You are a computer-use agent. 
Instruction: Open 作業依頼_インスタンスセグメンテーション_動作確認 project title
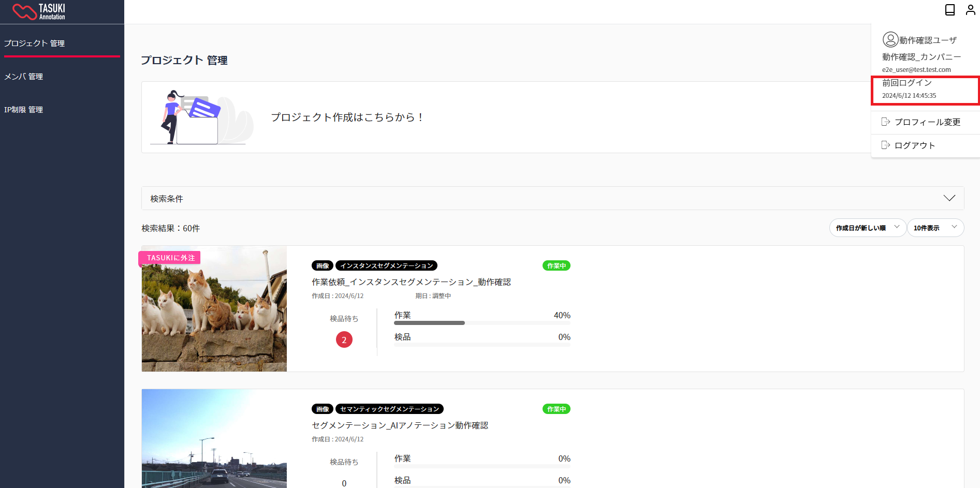411,282
